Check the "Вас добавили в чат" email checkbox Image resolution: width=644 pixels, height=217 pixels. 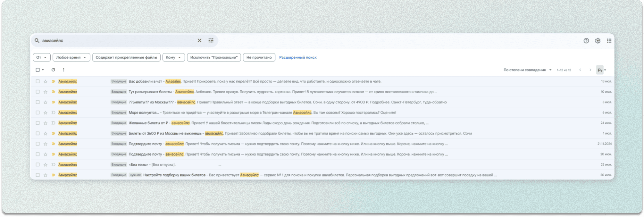(38, 81)
